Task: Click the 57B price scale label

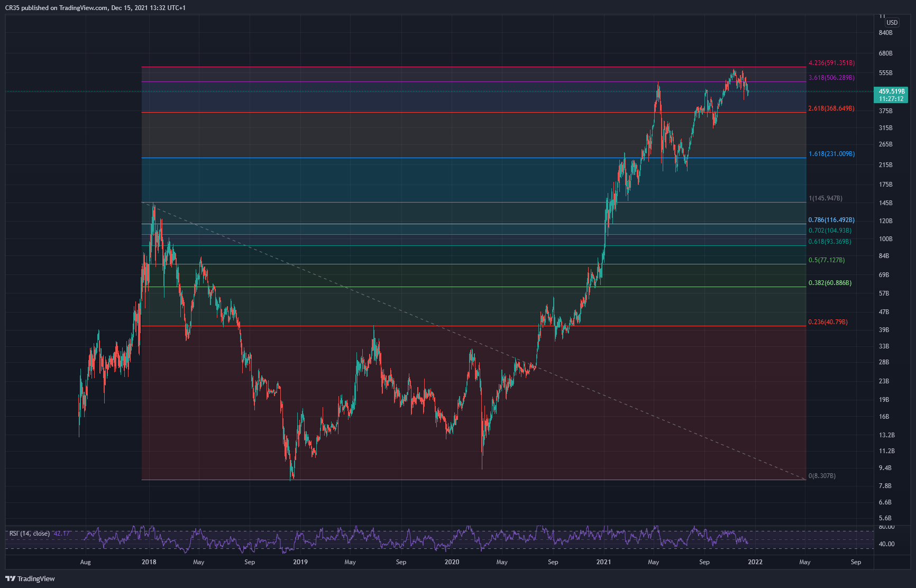Action: [884, 293]
